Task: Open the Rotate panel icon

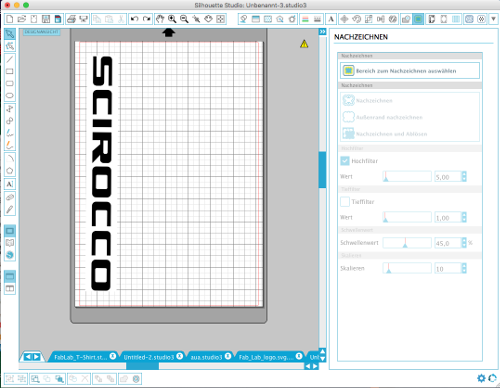Action: [356, 19]
